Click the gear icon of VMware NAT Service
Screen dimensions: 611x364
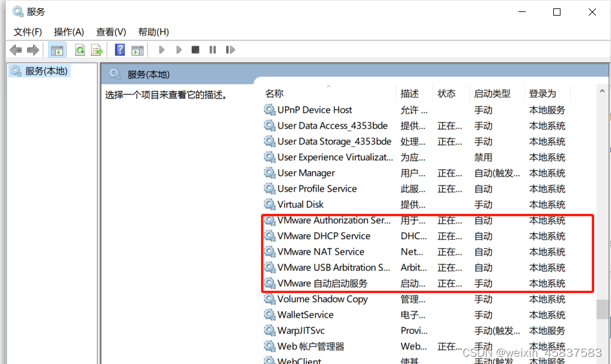pyautogui.click(x=269, y=252)
